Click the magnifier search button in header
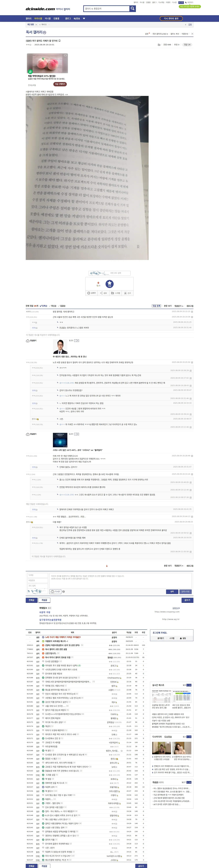 click(x=133, y=9)
